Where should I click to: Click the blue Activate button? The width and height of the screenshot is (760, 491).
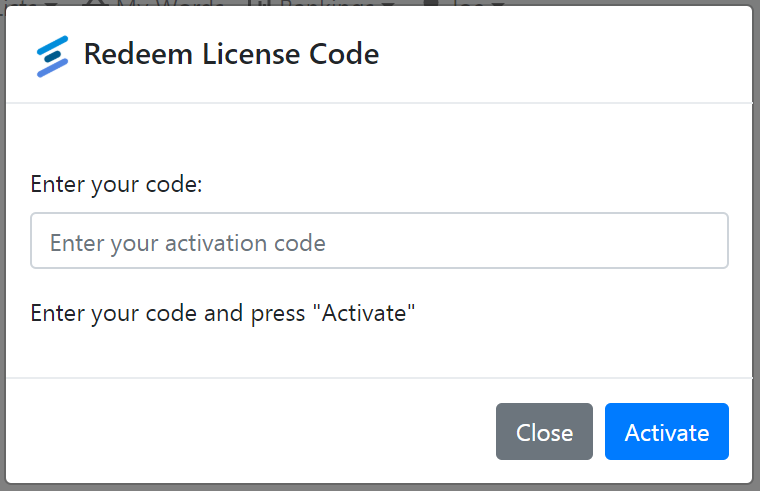coord(666,431)
